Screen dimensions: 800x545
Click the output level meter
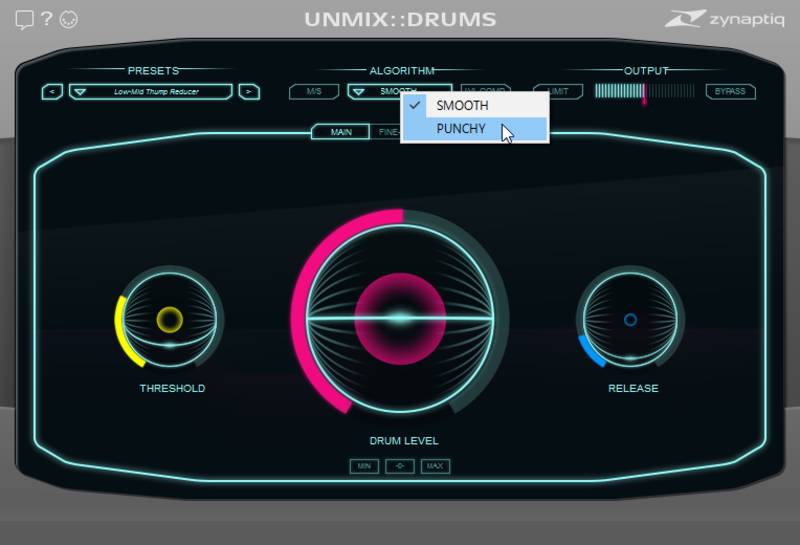coord(644,91)
